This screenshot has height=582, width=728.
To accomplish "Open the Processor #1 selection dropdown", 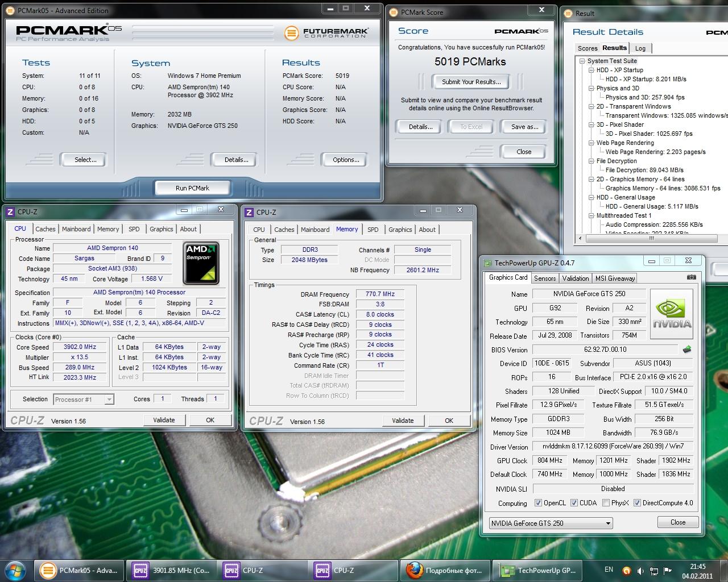I will (x=84, y=400).
